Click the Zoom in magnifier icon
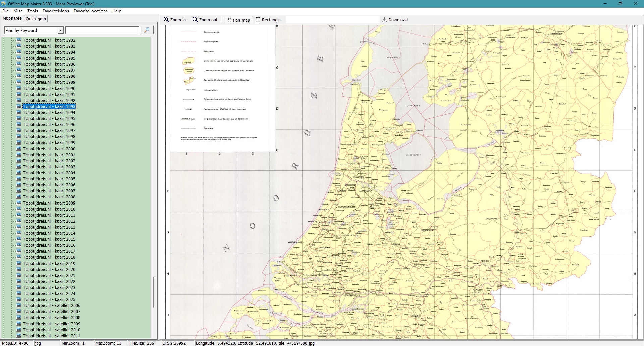The image size is (644, 346). click(166, 20)
